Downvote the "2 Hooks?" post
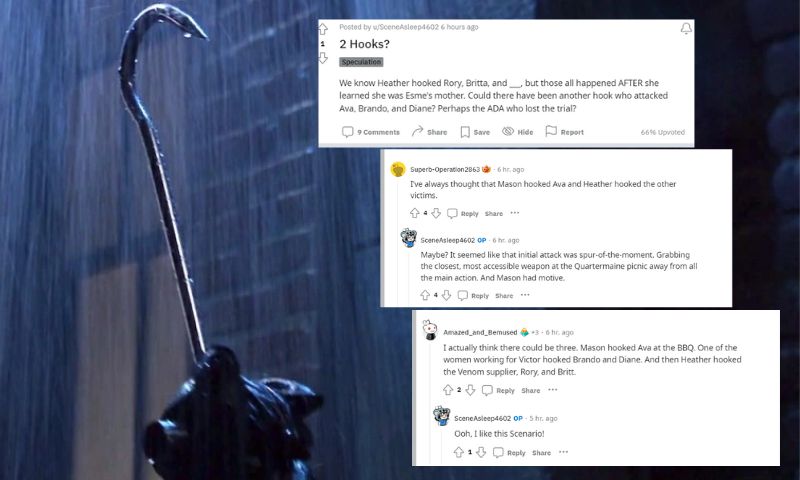This screenshot has height=480, width=800. [x=323, y=58]
